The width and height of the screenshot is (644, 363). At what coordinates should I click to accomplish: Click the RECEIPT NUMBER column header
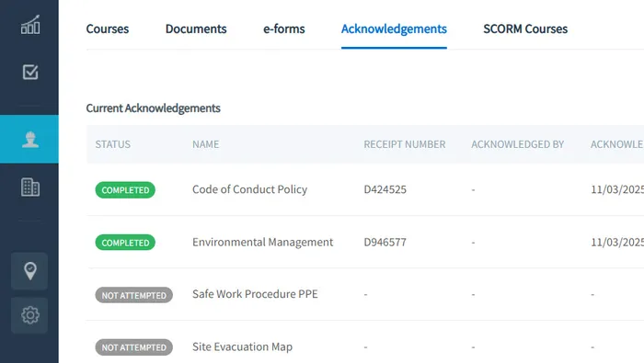pos(405,144)
